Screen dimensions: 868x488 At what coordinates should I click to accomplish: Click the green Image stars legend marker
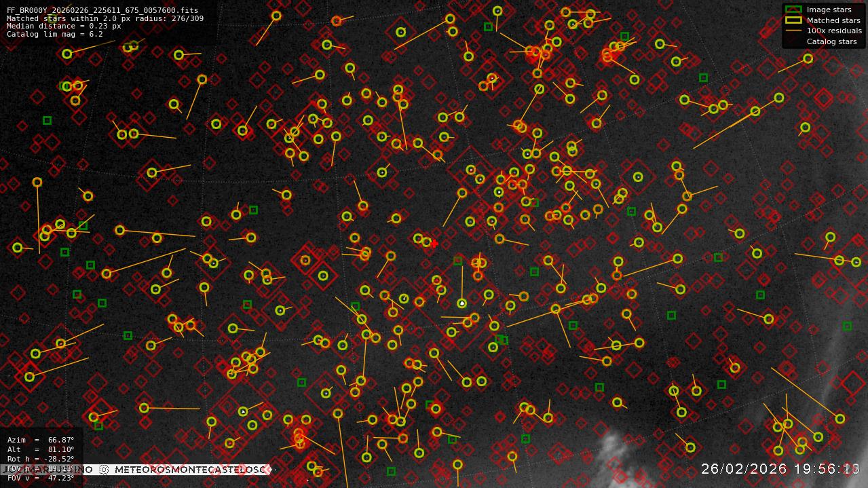point(793,10)
